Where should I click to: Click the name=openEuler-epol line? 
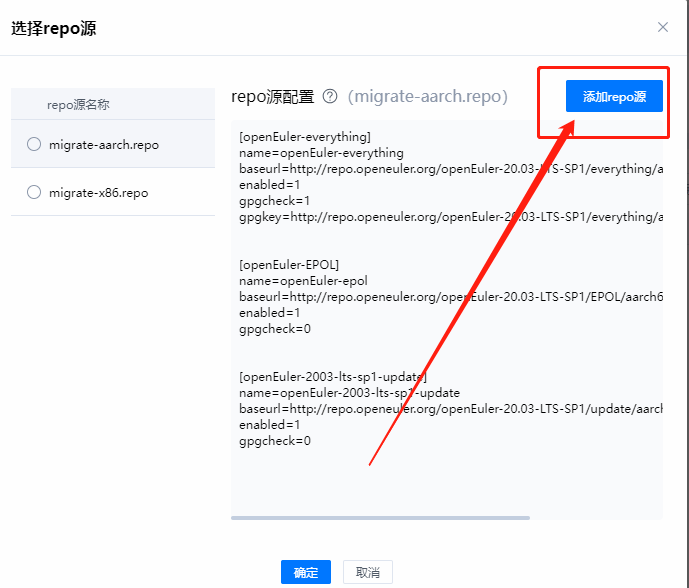(303, 281)
